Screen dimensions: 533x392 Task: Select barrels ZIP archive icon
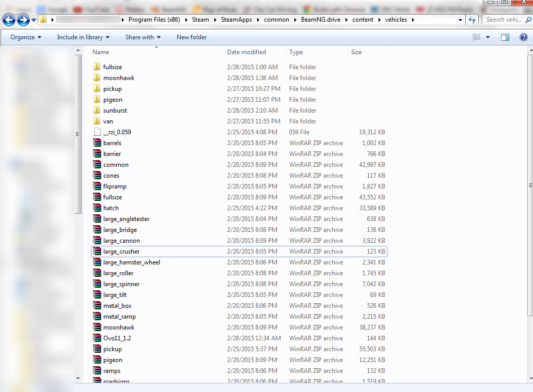(97, 143)
